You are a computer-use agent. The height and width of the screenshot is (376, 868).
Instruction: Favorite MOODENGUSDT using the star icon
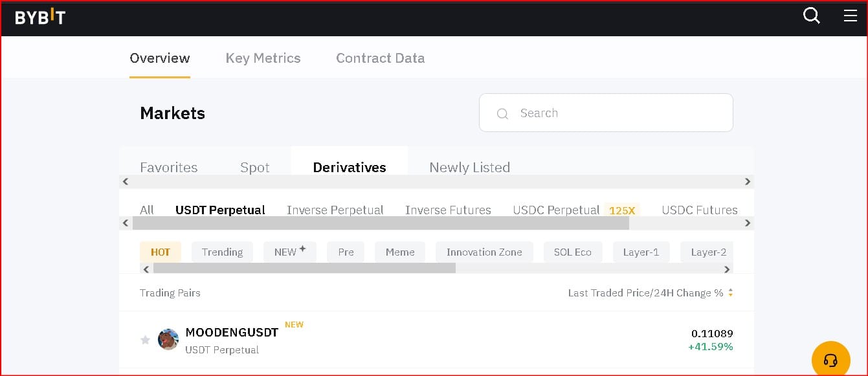[145, 340]
